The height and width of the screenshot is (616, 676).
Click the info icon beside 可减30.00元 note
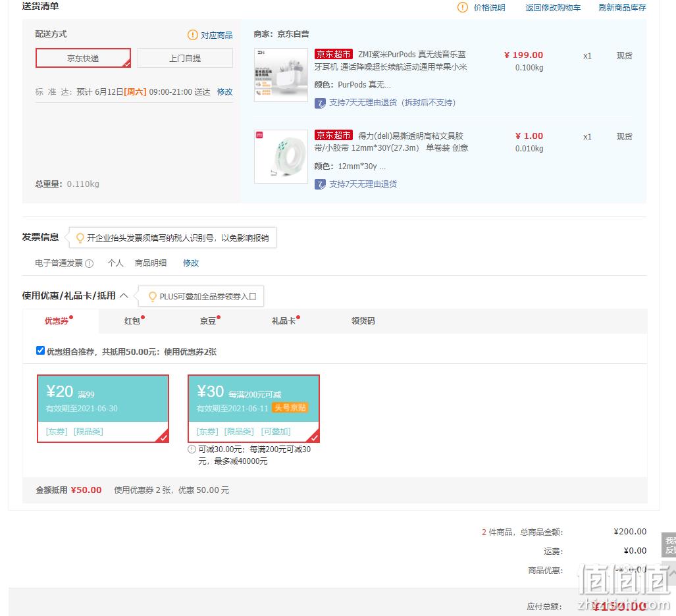coord(192,449)
